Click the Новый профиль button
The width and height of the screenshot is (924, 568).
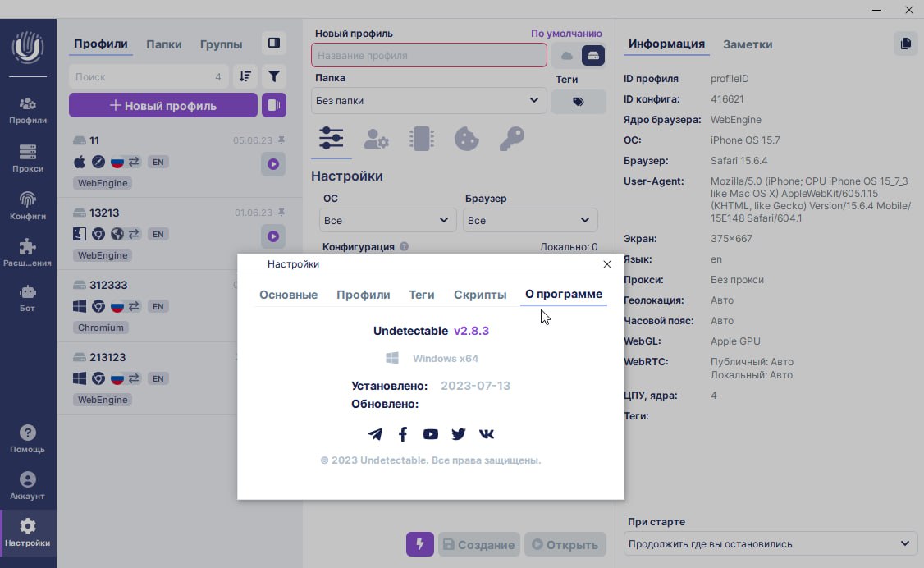(163, 105)
